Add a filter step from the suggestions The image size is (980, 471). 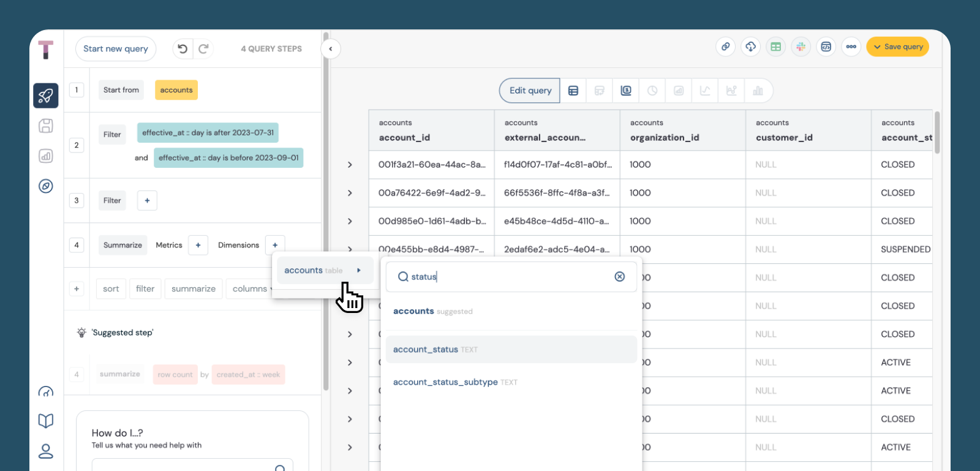point(145,288)
